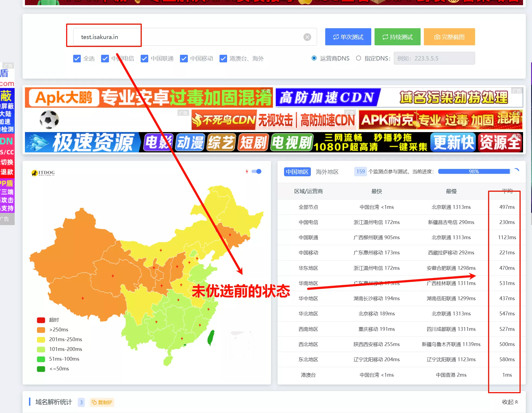
Task: Click the 1123ms average cell
Action: click(507, 238)
